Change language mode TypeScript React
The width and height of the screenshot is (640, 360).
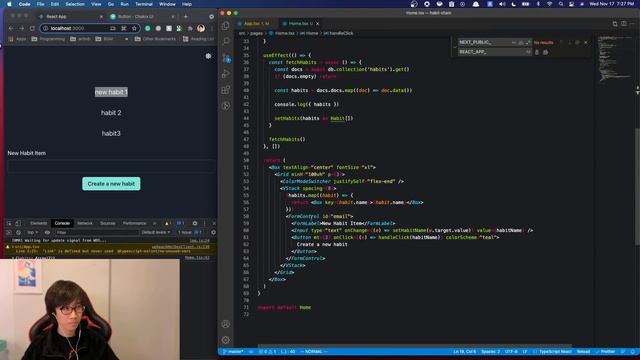[x=555, y=351]
